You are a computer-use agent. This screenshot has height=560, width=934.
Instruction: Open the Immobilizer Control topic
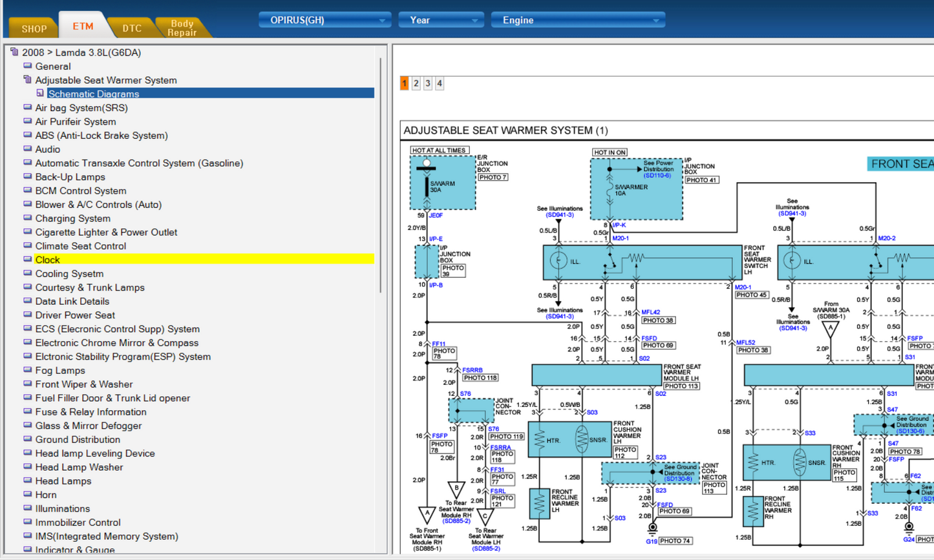click(x=78, y=523)
